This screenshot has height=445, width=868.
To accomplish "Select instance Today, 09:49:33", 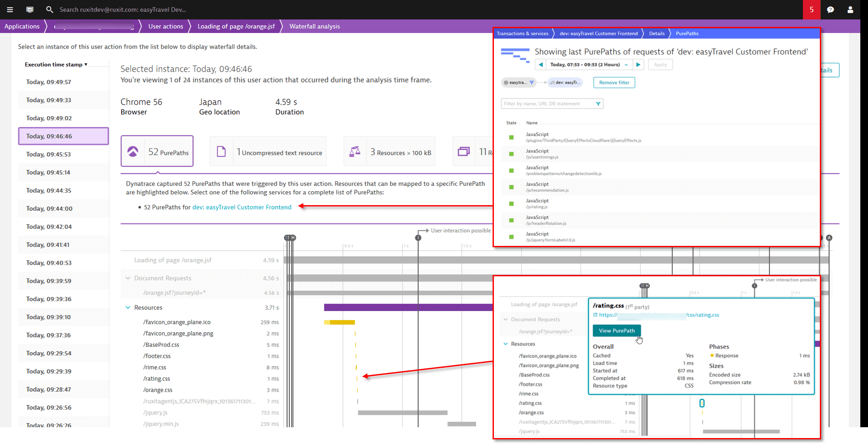I will (x=63, y=100).
